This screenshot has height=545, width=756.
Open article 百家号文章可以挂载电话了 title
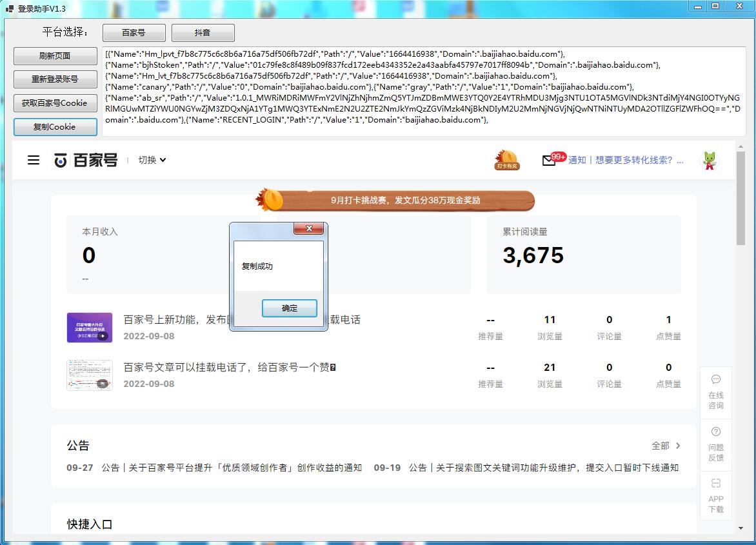pos(230,367)
